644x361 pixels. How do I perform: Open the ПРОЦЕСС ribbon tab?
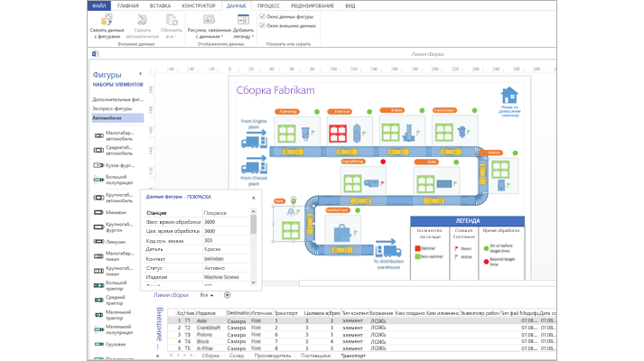[268, 5]
